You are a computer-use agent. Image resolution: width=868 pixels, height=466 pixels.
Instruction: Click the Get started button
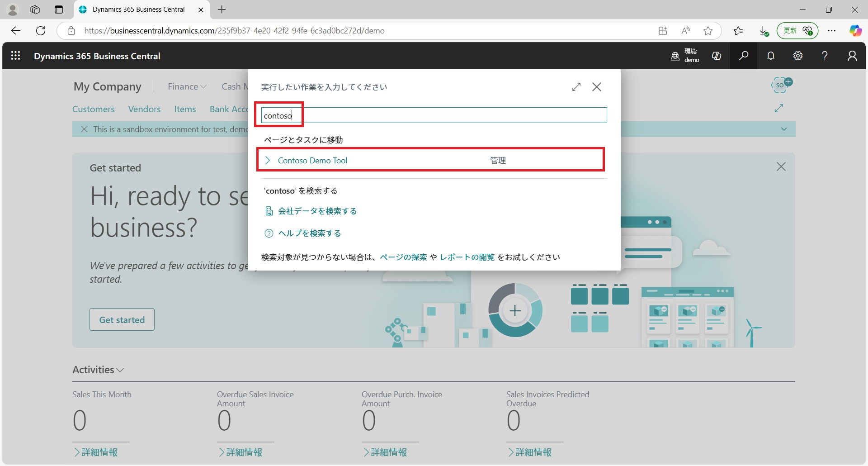(122, 319)
